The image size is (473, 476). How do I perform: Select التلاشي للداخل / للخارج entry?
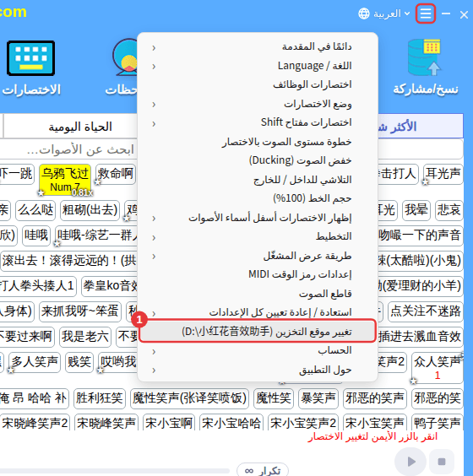click(258, 180)
